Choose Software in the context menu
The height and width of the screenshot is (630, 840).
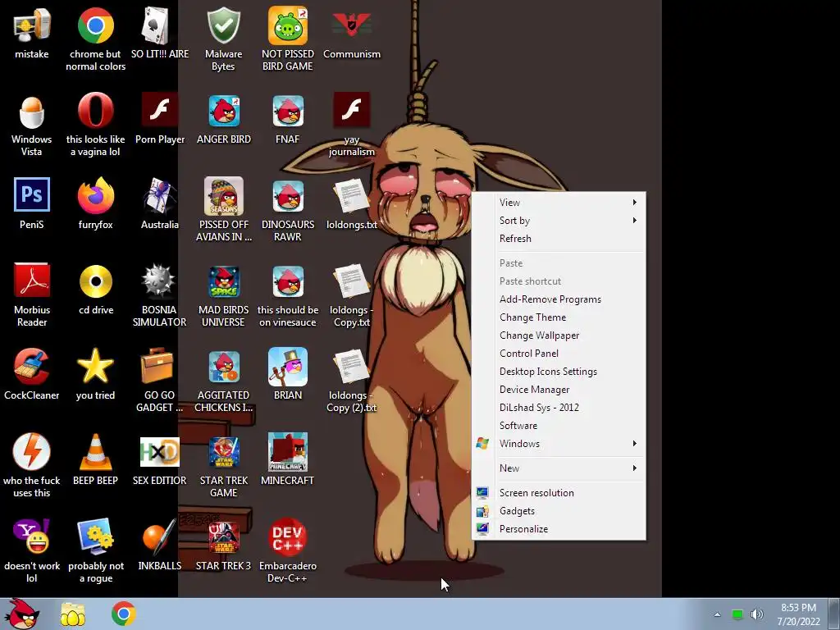point(558,426)
